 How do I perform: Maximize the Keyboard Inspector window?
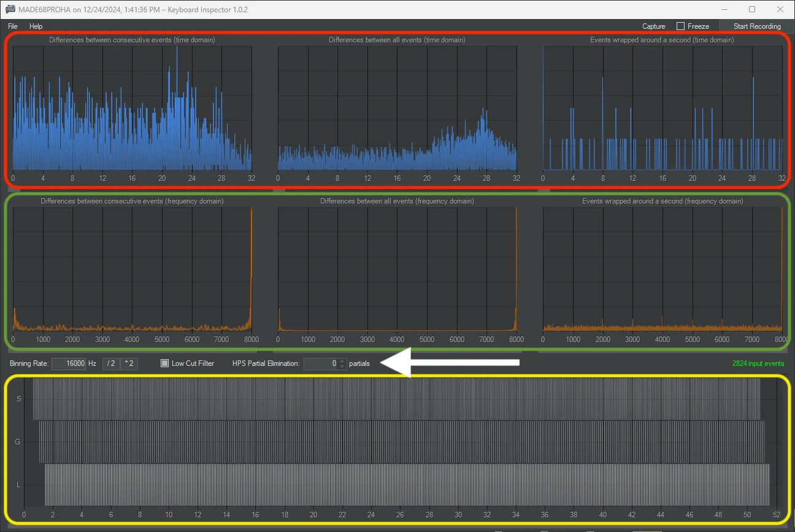tap(752, 9)
